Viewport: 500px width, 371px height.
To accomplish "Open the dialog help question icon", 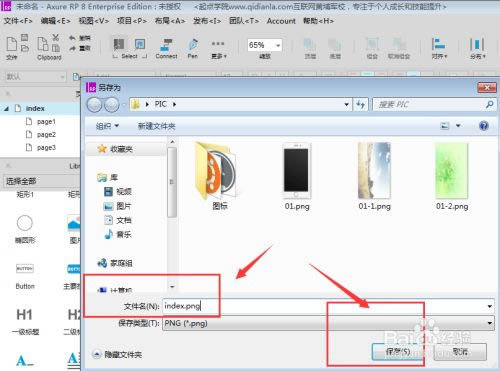I will 484,126.
